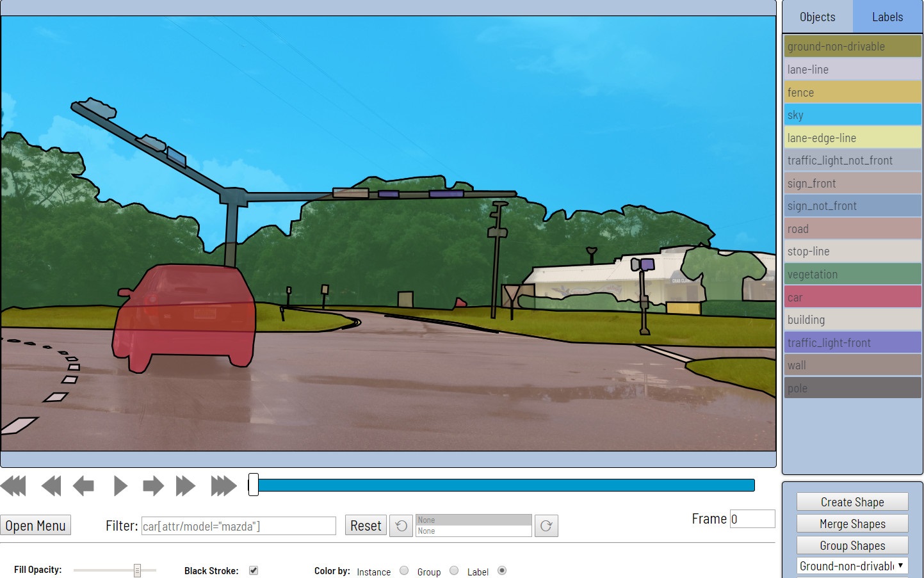Open the Ground-non-drivable dropdown
The height and width of the screenshot is (578, 924).
coord(852,566)
